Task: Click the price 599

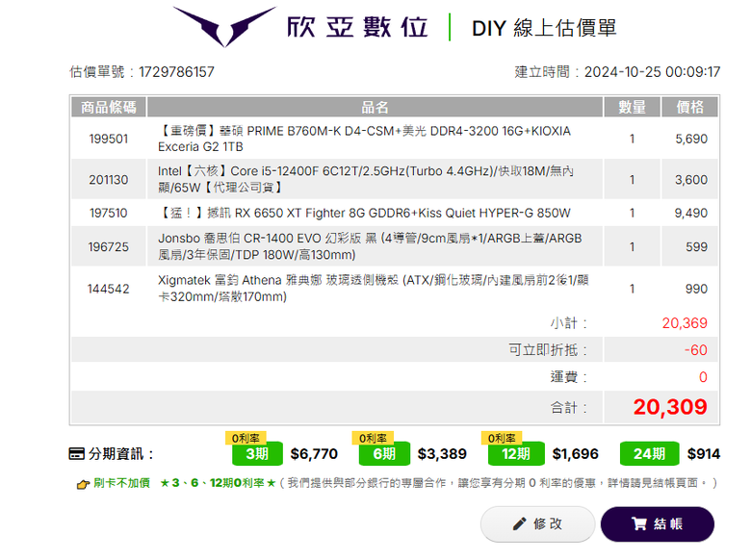Action: click(696, 247)
